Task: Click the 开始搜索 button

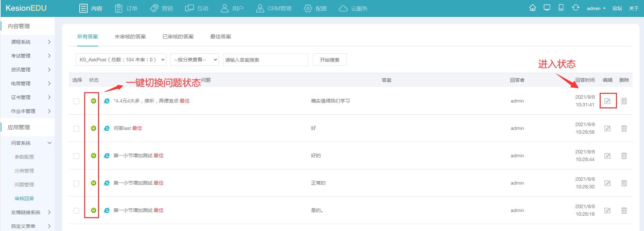Action: 329,60
